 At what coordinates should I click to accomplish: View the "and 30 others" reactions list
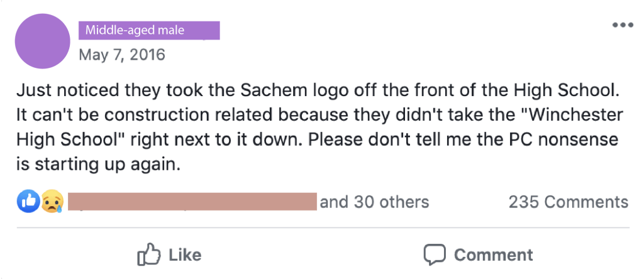coord(374,202)
